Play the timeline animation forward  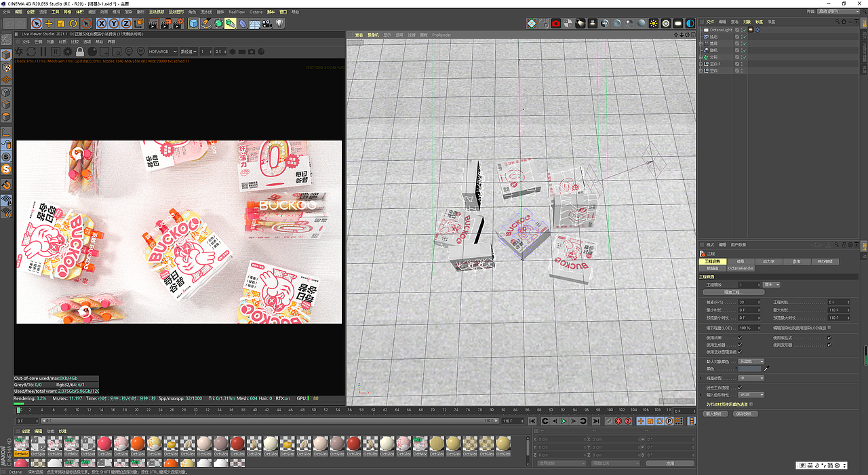pyautogui.click(x=564, y=421)
